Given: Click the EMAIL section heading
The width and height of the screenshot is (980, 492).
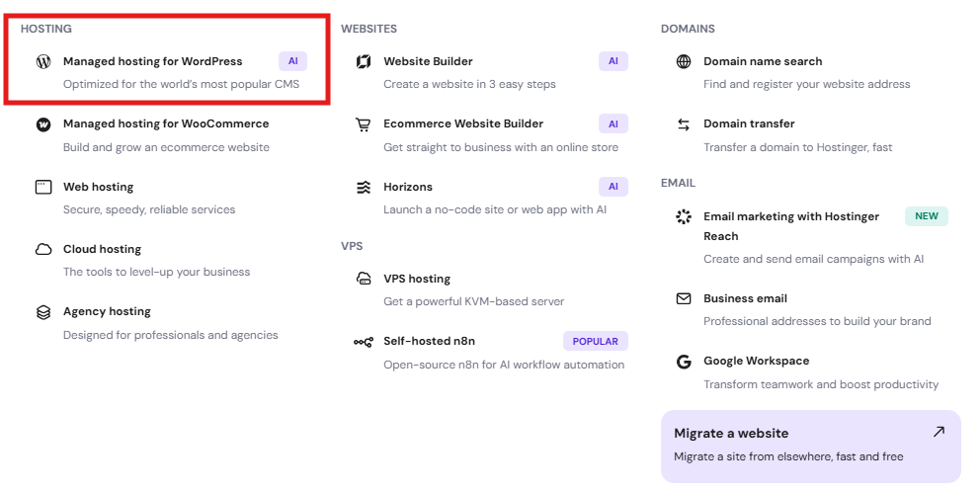Looking at the screenshot, I should 678,183.
